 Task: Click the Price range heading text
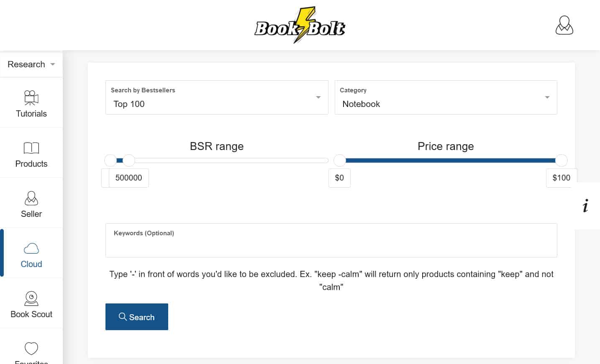click(446, 146)
